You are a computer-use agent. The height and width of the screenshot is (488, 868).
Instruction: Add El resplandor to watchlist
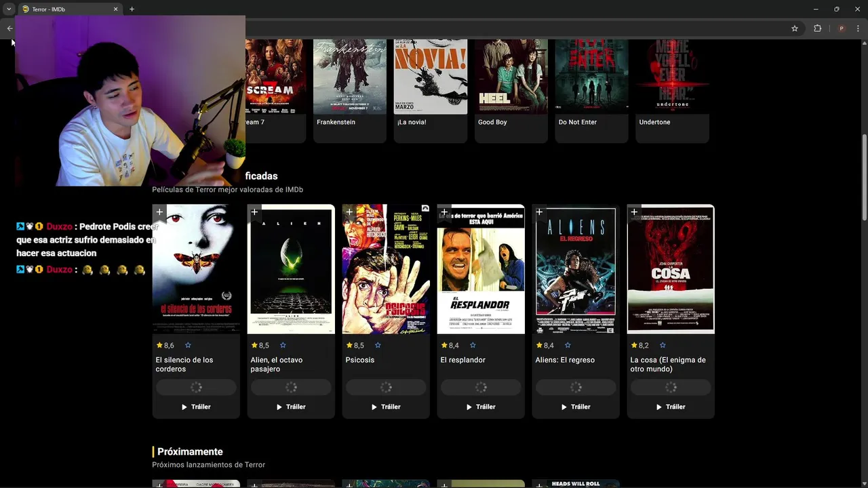444,212
